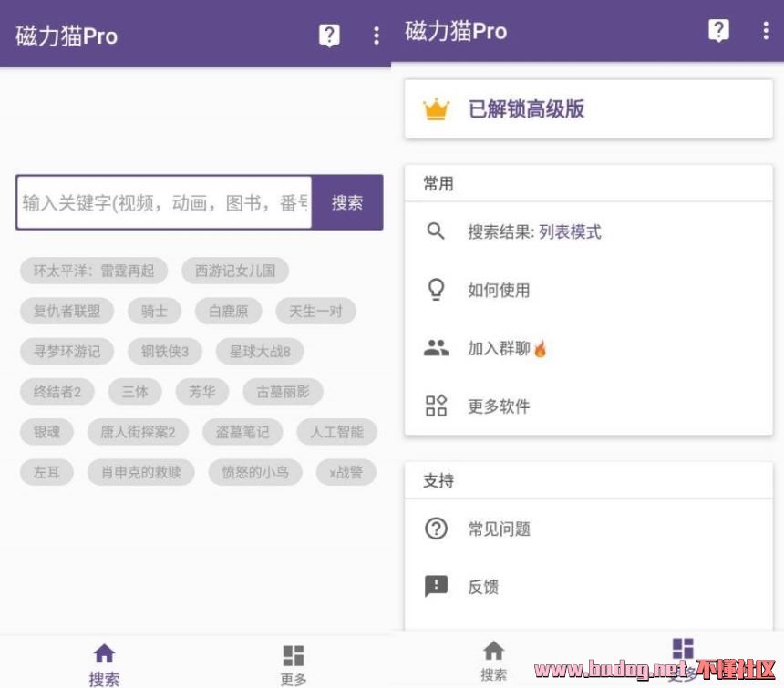Viewport: 784px width, 688px height.
Task: Go to 搜索 home tab on right screen
Action: [x=493, y=660]
